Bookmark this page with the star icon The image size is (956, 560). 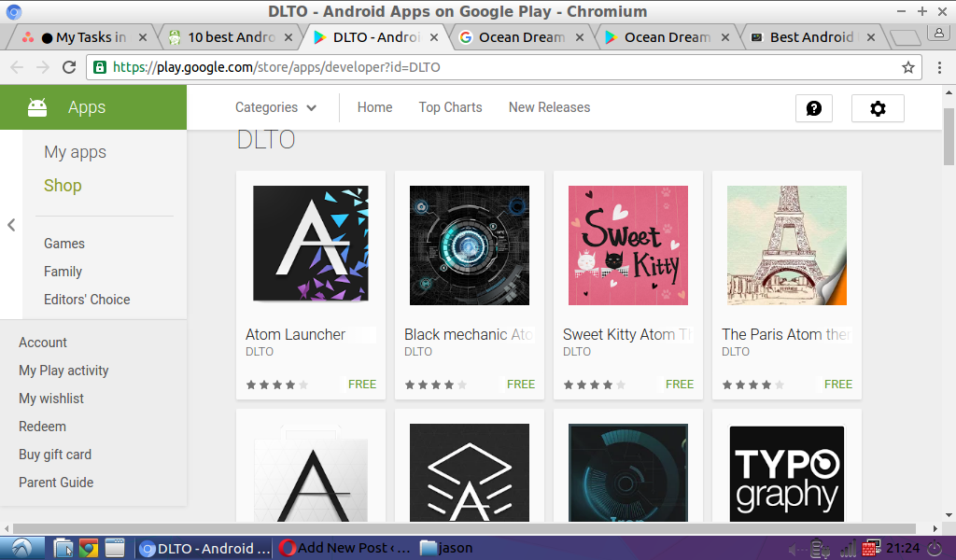tap(907, 67)
